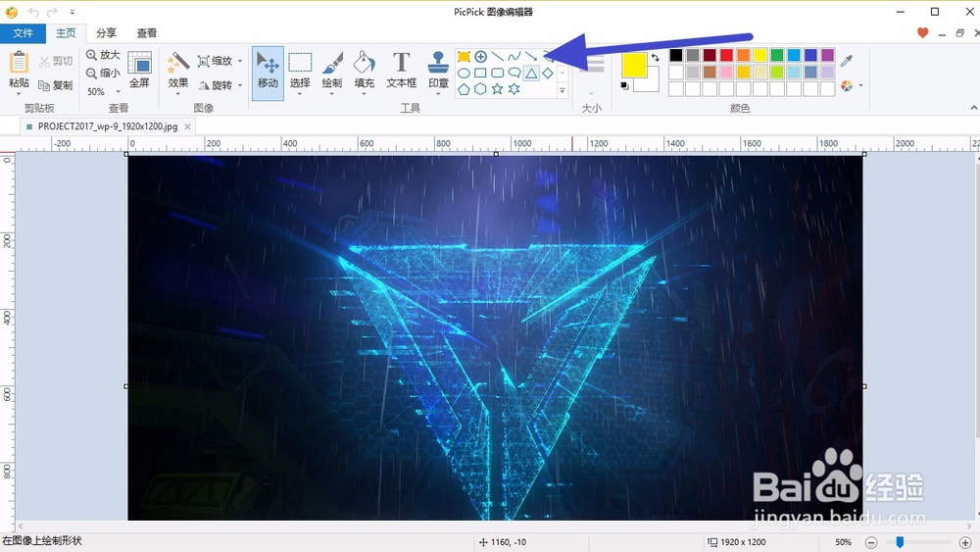The image size is (980, 552).
Task: Pick the filled yellow square shape
Action: [464, 57]
